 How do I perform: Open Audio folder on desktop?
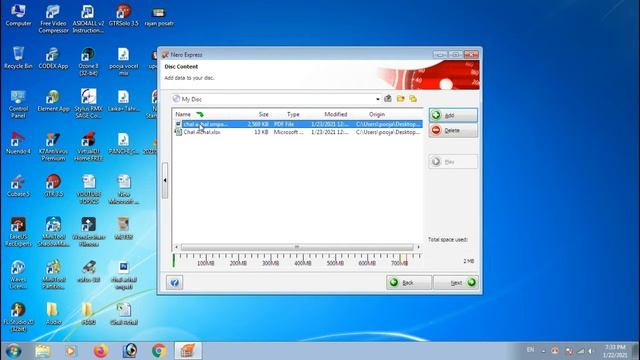53,313
